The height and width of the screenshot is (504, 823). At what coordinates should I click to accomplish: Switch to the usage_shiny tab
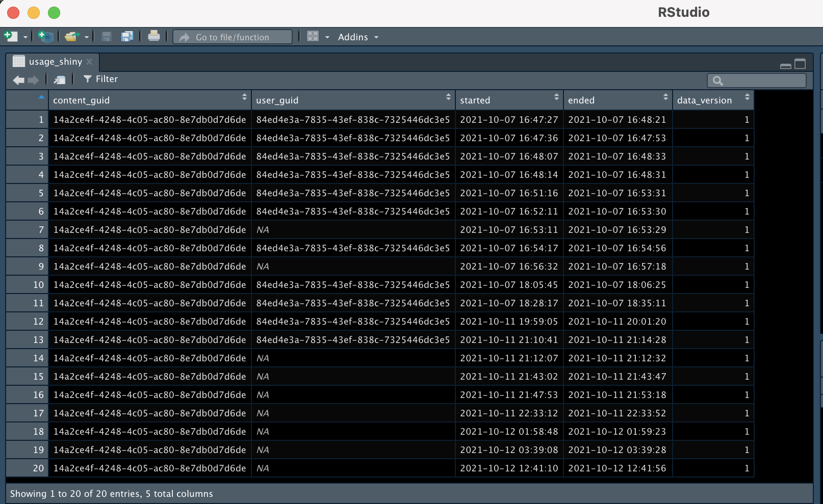[x=55, y=62]
